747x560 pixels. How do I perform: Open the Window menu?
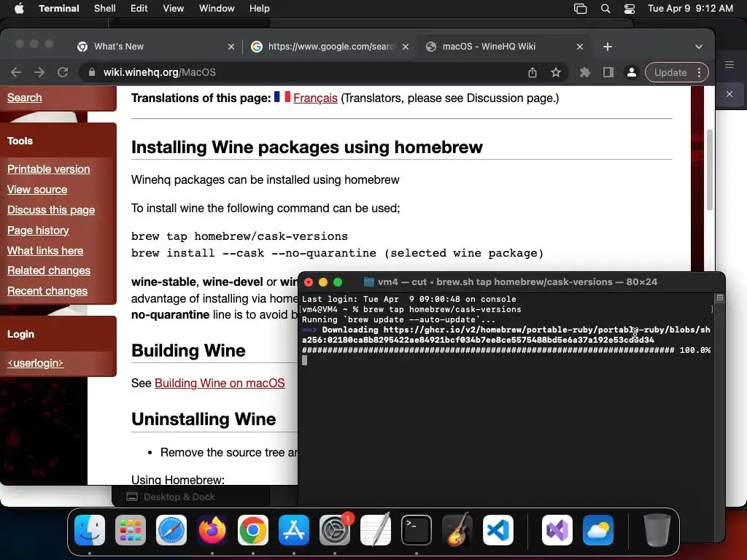click(217, 9)
